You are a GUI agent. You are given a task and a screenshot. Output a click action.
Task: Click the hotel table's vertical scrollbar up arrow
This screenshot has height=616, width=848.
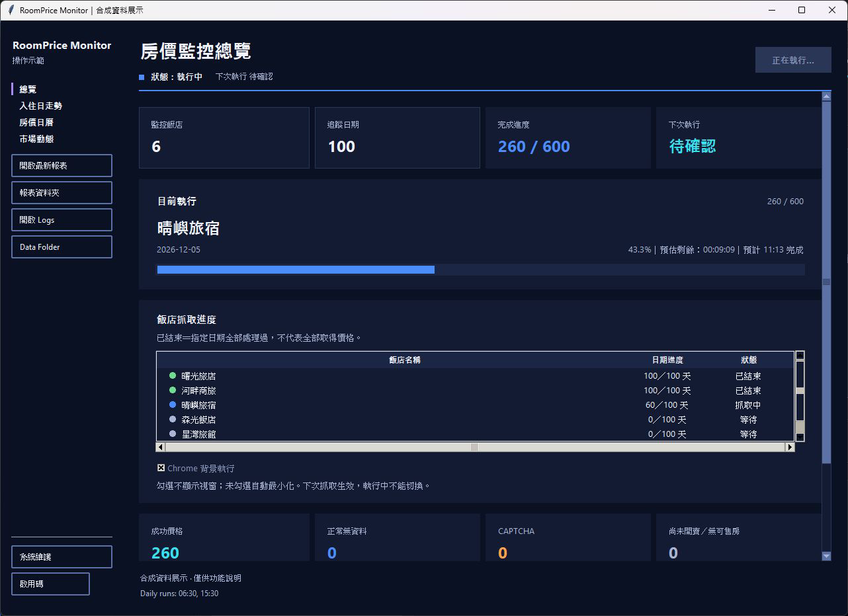coord(800,356)
